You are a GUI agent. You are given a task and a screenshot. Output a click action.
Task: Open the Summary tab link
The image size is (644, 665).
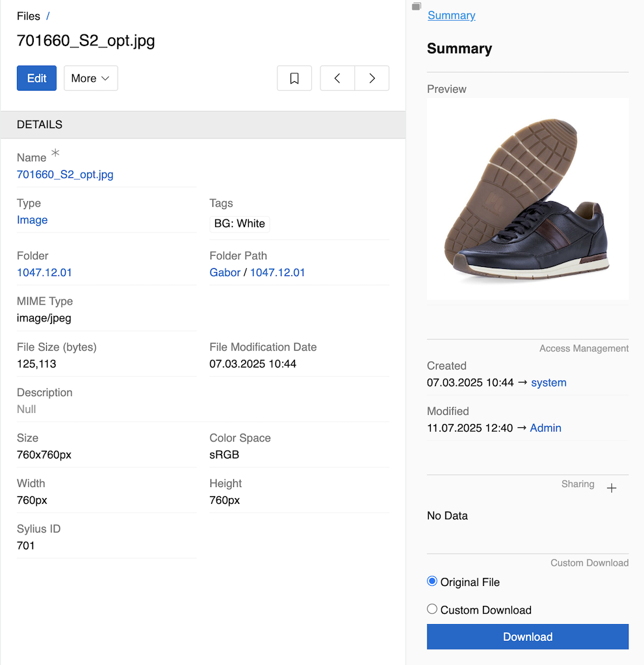pos(451,16)
